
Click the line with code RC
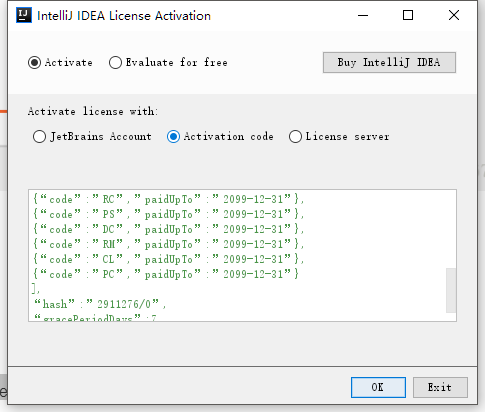point(168,199)
